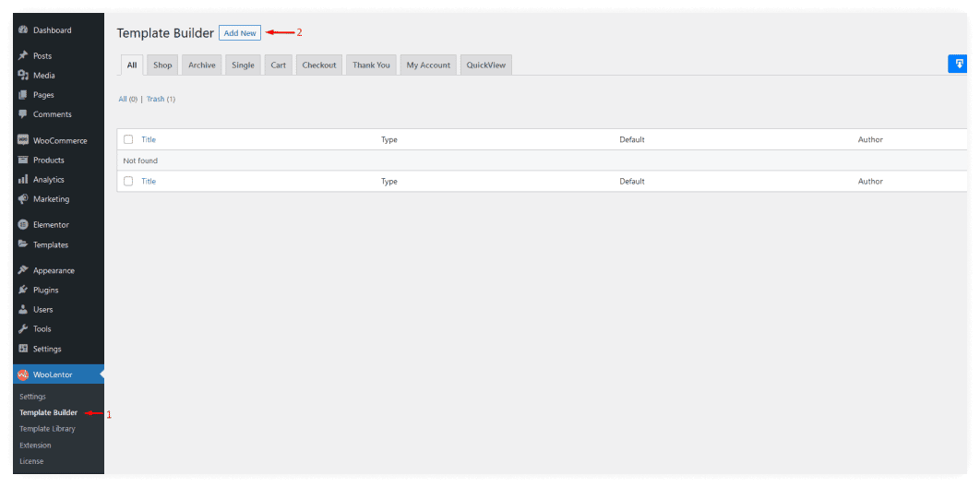Expand the Appearance menu in sidebar
Screen dimensions: 980x487
[x=54, y=270]
